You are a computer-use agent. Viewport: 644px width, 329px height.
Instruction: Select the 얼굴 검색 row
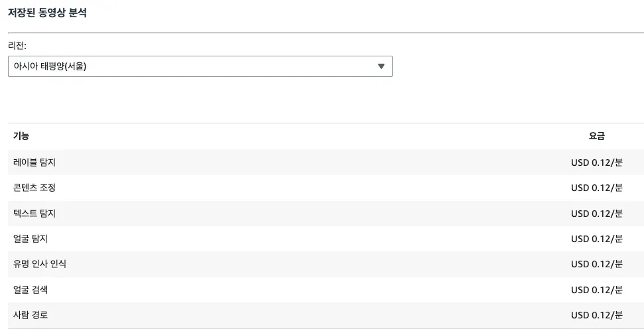pyautogui.click(x=31, y=290)
